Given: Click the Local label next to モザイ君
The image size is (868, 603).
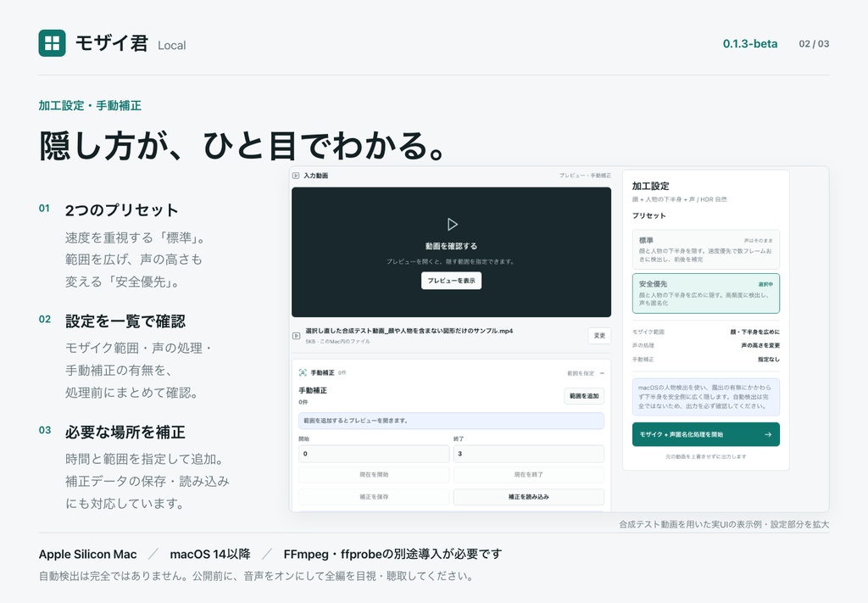Looking at the screenshot, I should (x=171, y=46).
